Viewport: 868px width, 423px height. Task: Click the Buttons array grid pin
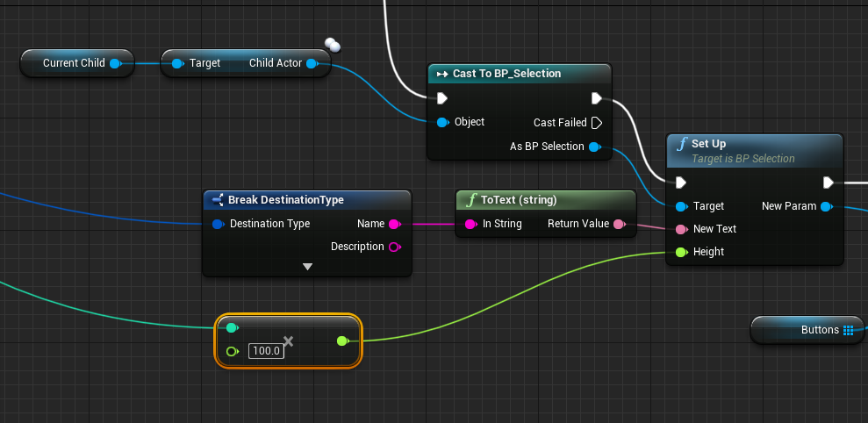[x=848, y=330]
